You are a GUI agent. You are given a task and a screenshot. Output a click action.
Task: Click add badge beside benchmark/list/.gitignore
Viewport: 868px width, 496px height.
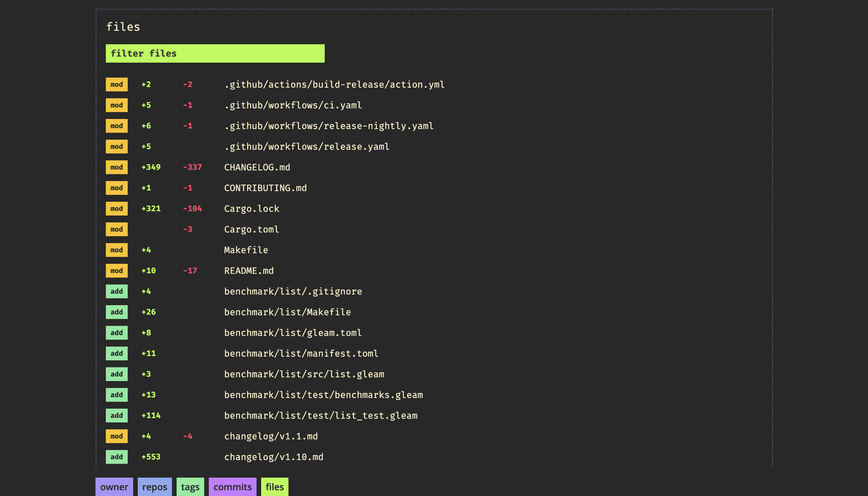116,292
